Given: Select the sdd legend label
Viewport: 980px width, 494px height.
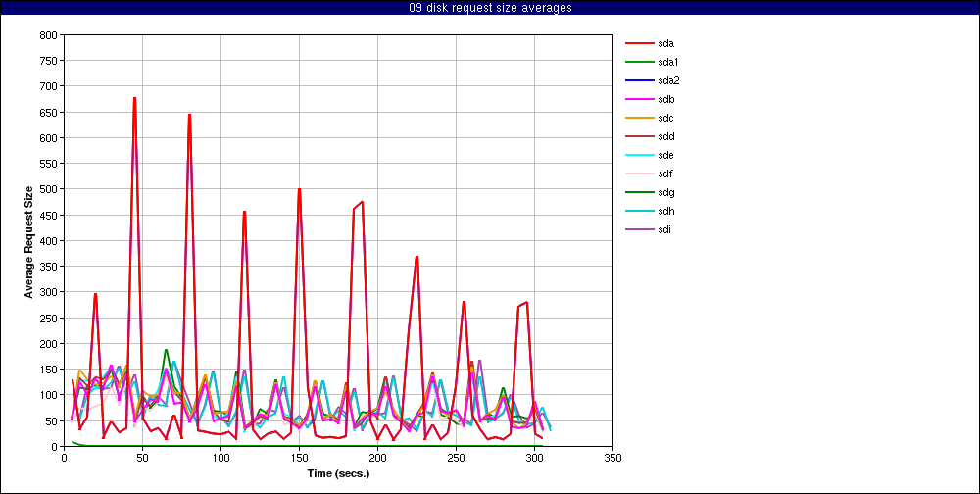Looking at the screenshot, I should (x=665, y=137).
